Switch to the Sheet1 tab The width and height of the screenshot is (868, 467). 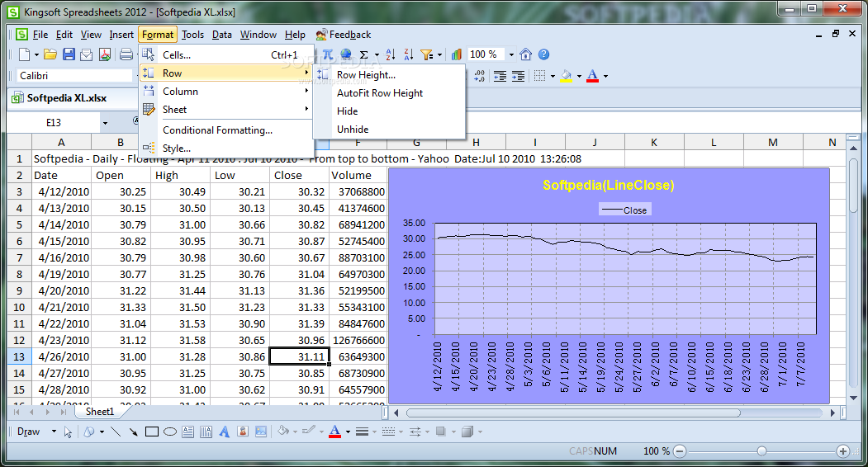100,412
